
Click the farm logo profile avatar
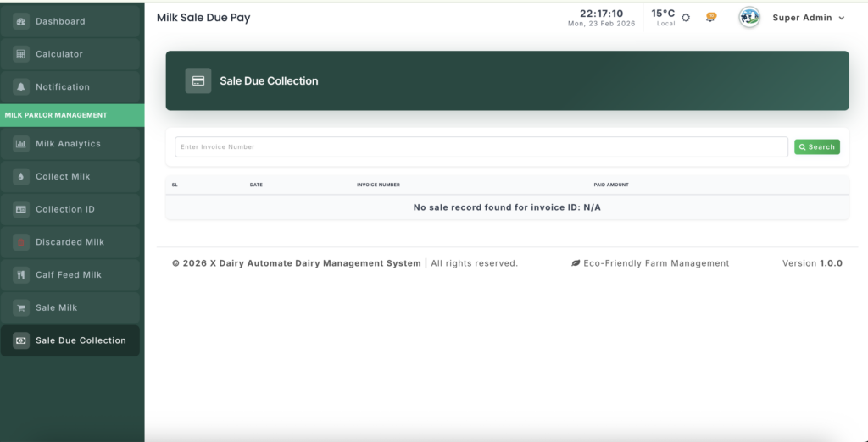coord(749,18)
